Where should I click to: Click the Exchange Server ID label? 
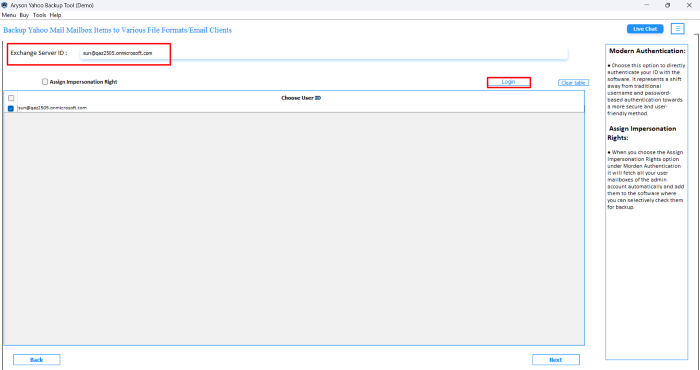point(39,53)
